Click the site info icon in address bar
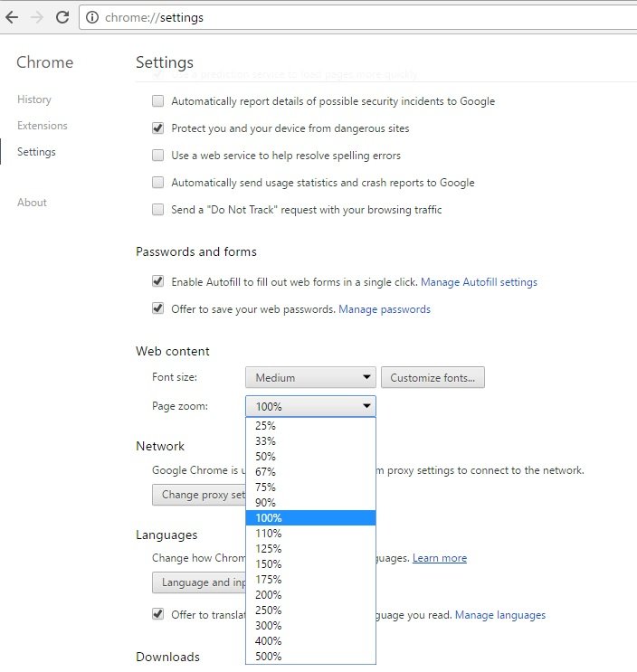 click(x=92, y=17)
